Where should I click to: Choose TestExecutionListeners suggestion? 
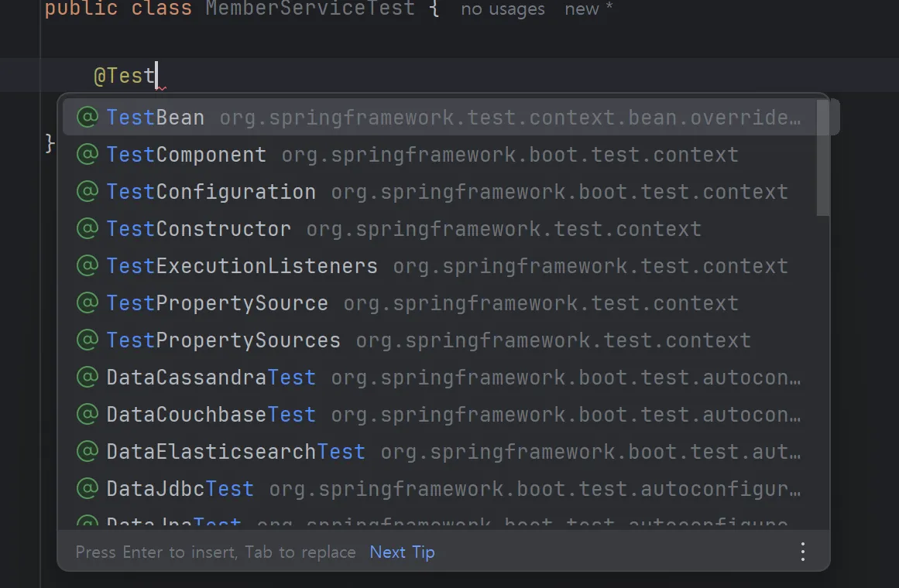pyautogui.click(x=440, y=266)
